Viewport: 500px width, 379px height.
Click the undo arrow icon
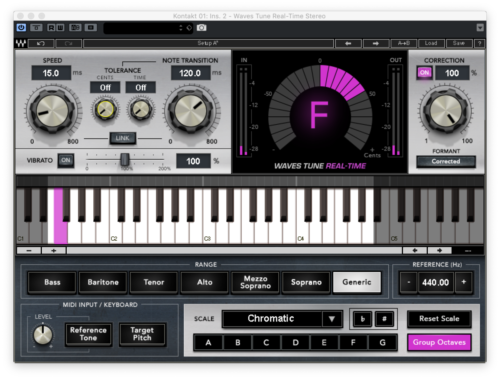click(41, 43)
